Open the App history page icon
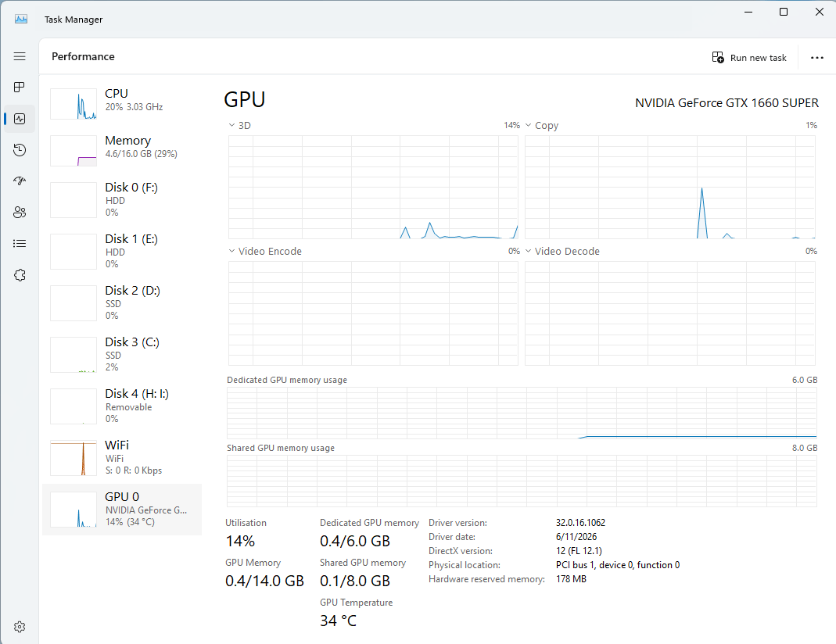This screenshot has height=644, width=836. coord(20,150)
